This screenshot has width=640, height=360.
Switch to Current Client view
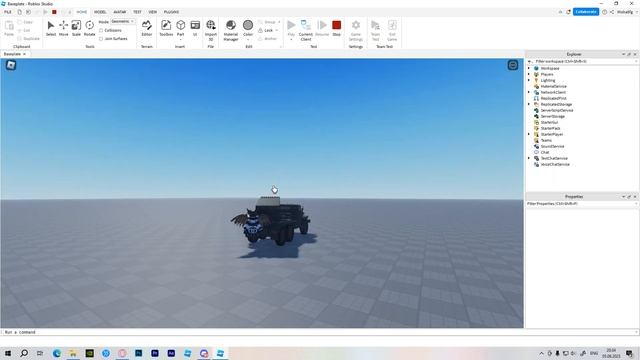pos(306,30)
